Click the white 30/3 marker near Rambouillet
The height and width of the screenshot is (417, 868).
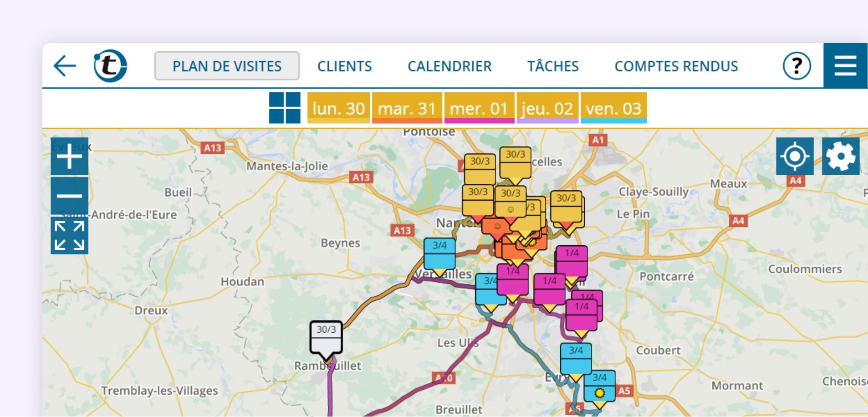point(326,338)
